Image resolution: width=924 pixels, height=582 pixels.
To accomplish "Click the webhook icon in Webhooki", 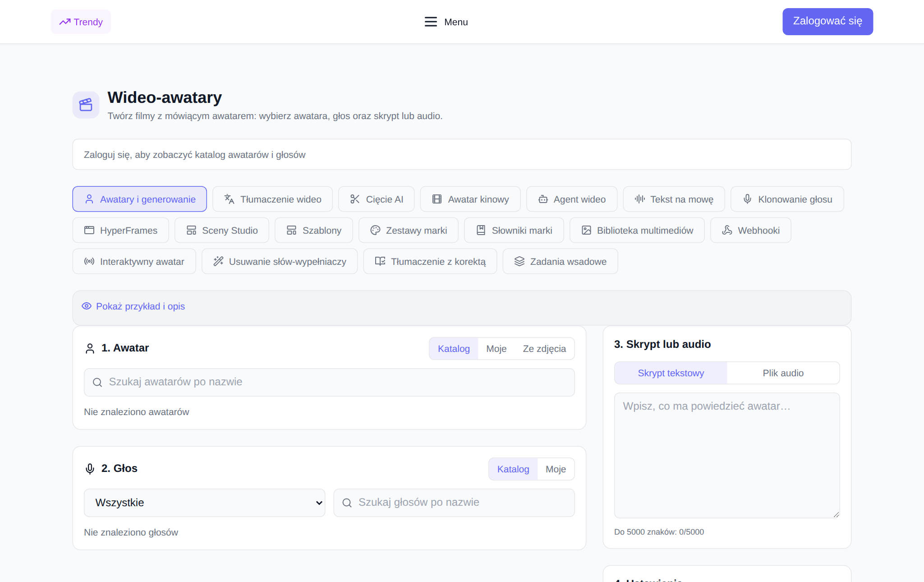I will [727, 230].
